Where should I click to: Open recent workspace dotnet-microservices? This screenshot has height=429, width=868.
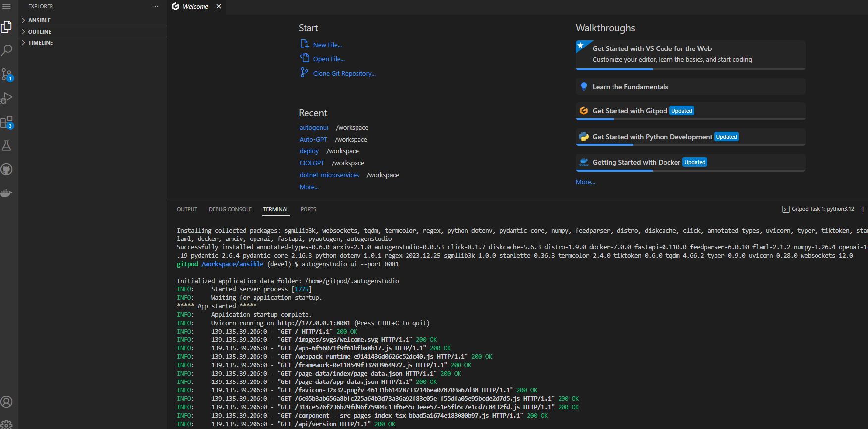(329, 175)
